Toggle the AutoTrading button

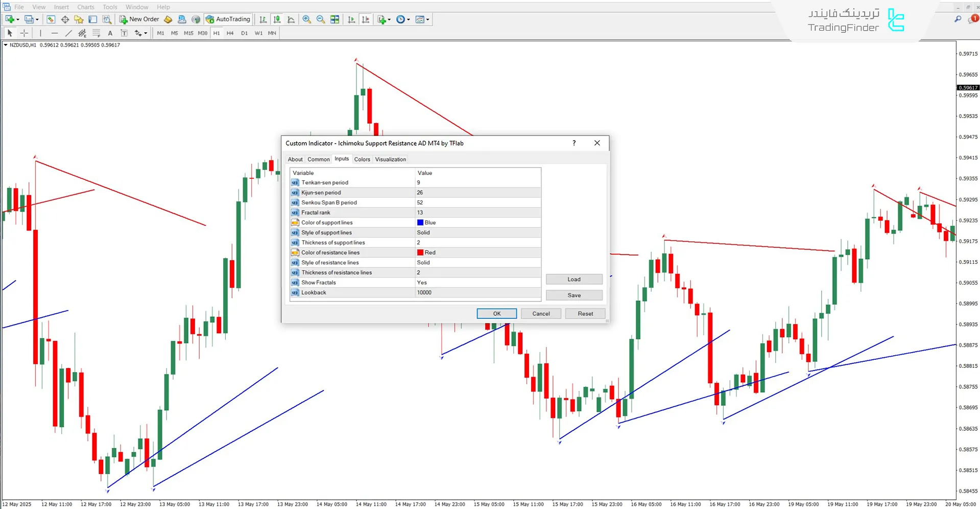(228, 19)
